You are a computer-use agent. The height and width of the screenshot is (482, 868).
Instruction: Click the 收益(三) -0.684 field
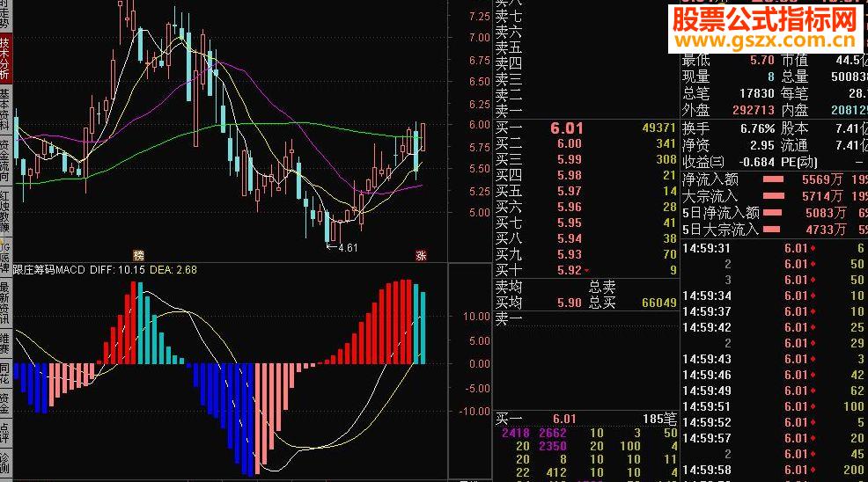point(728,162)
